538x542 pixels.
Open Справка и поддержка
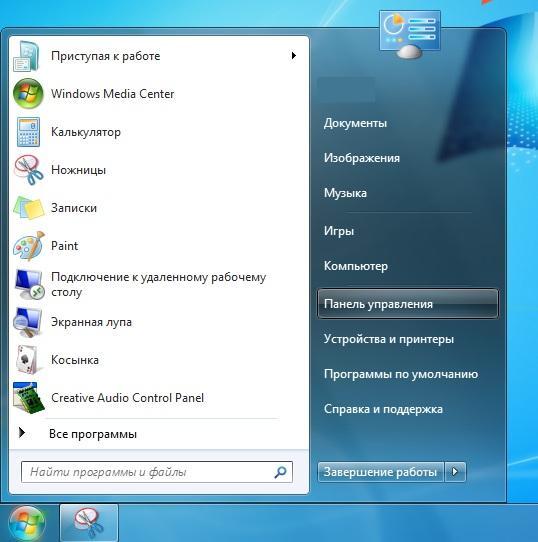383,409
